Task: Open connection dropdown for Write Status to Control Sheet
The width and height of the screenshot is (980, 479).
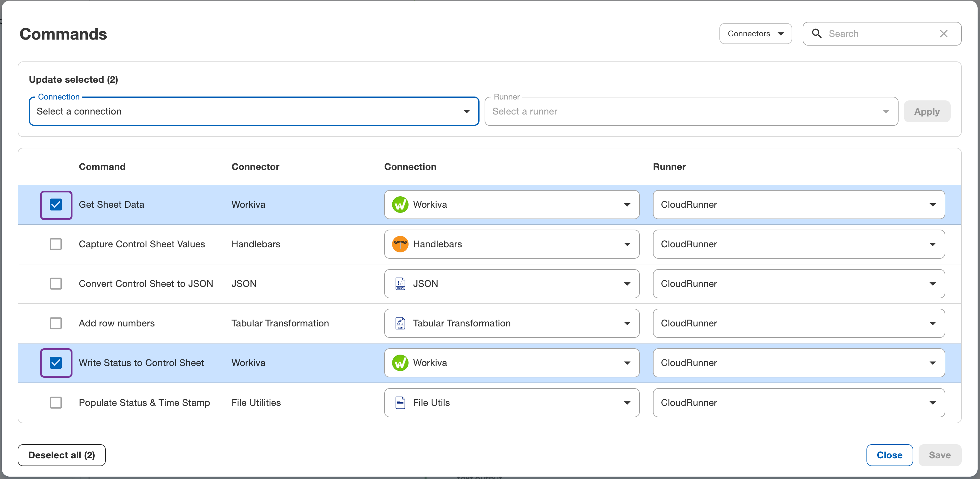Action: point(512,363)
